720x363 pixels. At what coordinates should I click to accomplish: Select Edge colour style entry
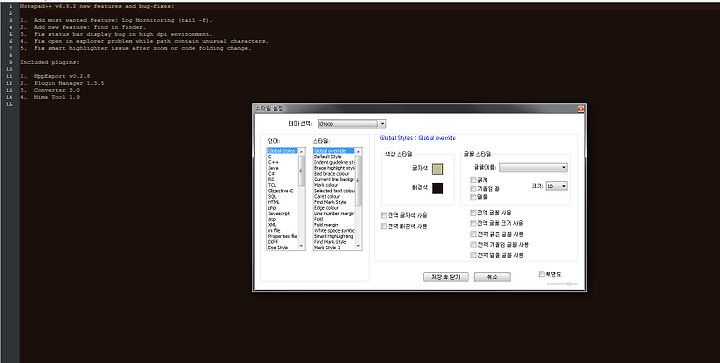(x=334, y=208)
